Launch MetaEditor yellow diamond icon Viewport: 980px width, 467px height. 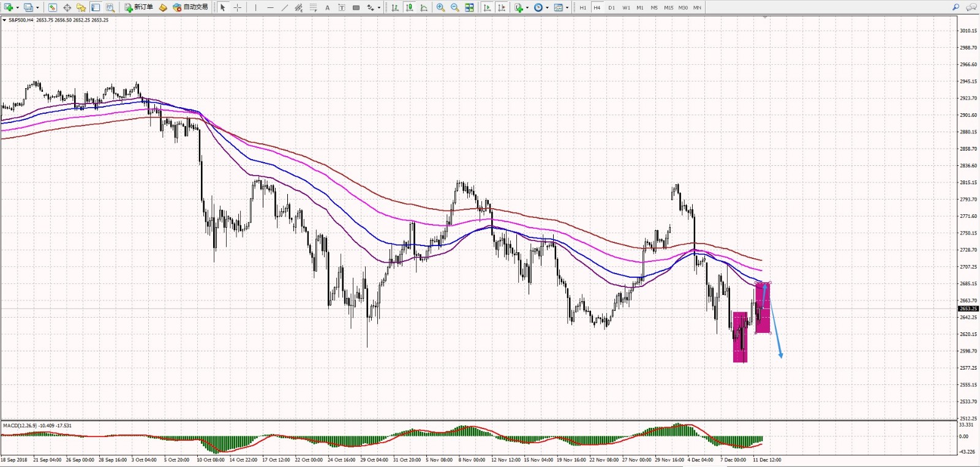click(x=163, y=7)
